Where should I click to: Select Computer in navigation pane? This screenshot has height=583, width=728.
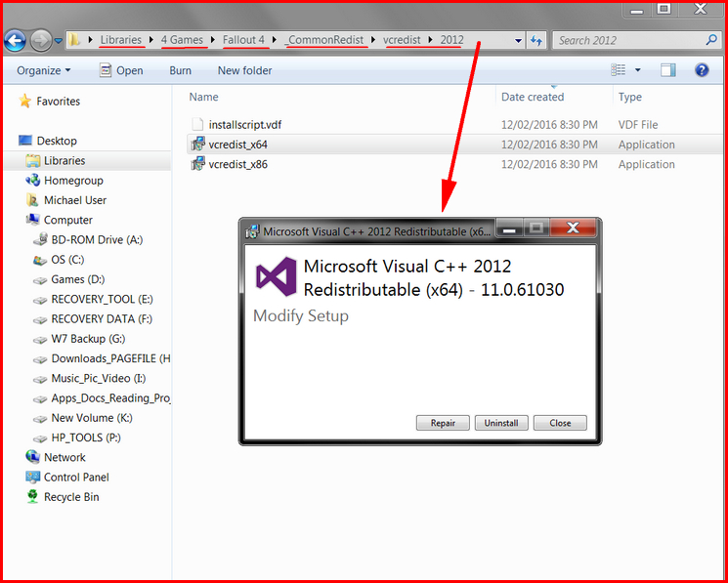tap(68, 220)
